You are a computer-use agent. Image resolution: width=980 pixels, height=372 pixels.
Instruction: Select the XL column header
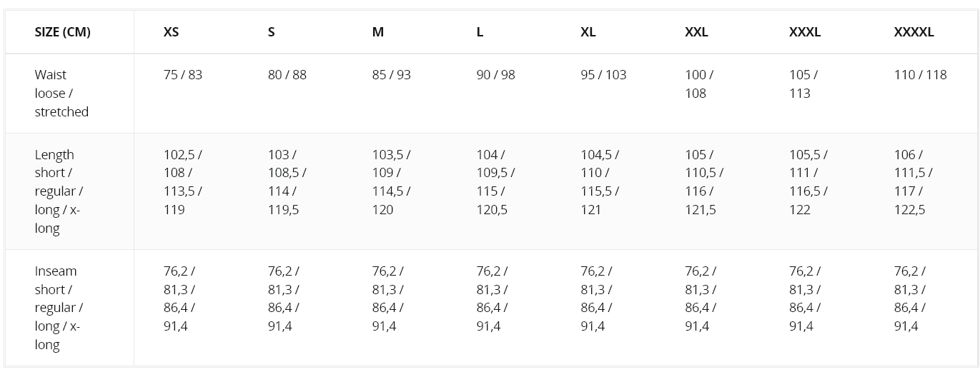[588, 32]
